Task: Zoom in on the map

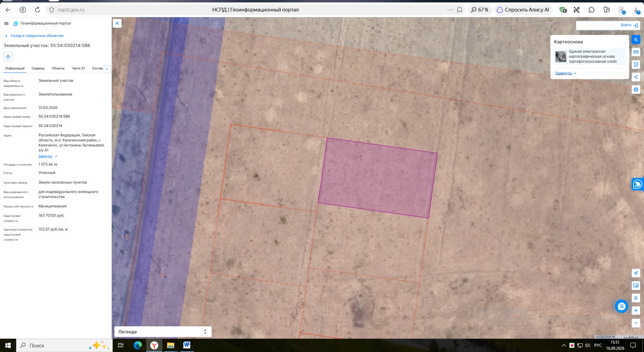Action: click(636, 310)
